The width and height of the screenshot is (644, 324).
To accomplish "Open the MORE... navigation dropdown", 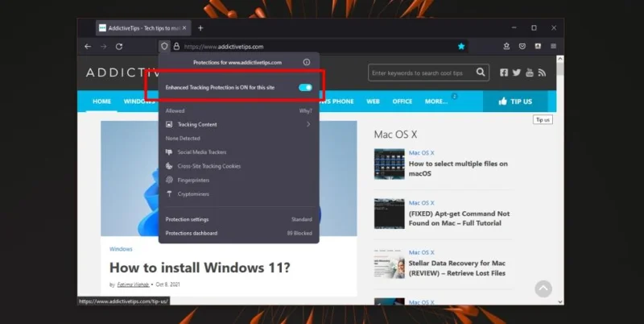I will pos(436,101).
